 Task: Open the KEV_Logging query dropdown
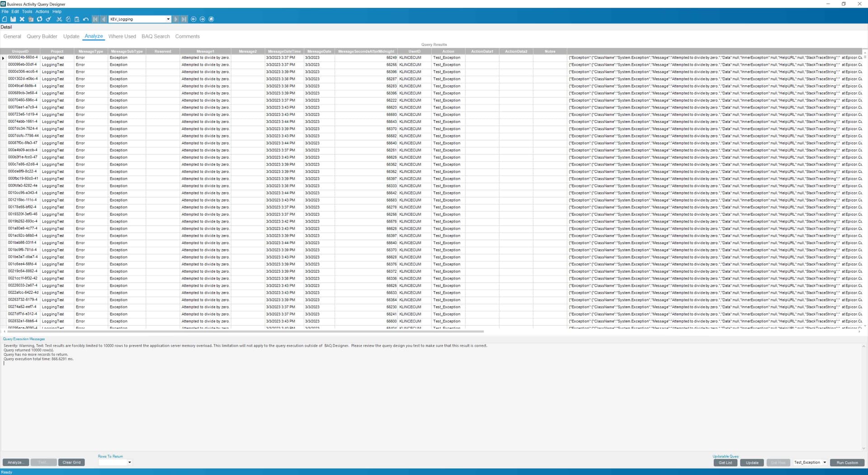[169, 19]
